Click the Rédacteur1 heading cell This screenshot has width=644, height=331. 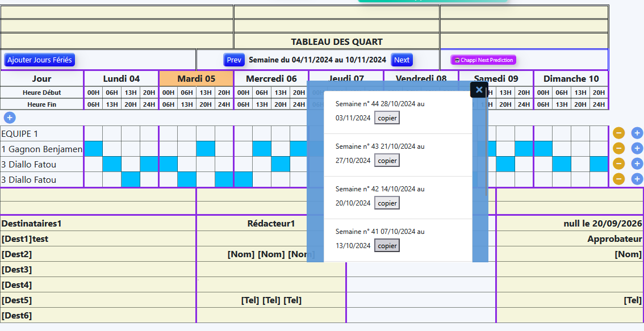click(x=271, y=223)
